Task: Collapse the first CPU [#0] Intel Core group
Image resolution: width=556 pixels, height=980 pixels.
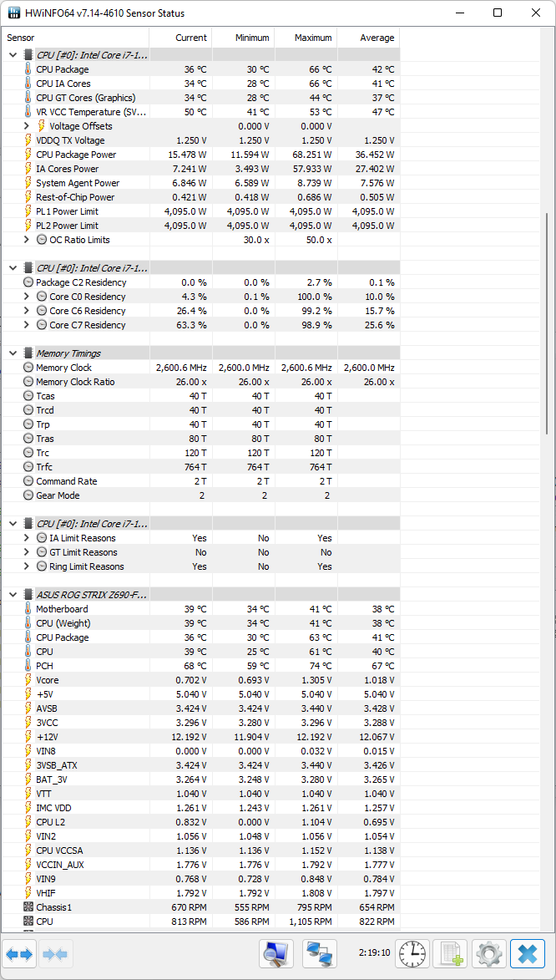Action: tap(13, 55)
